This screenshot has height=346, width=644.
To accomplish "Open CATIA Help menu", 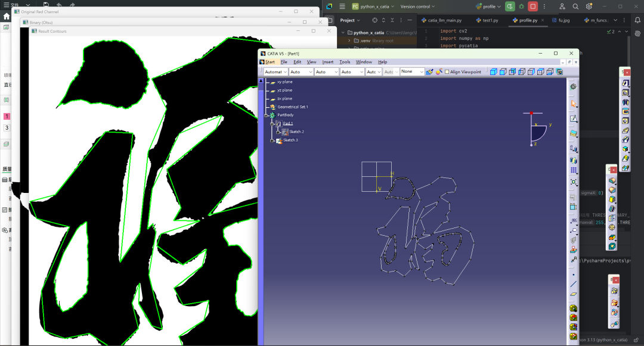I will (382, 62).
